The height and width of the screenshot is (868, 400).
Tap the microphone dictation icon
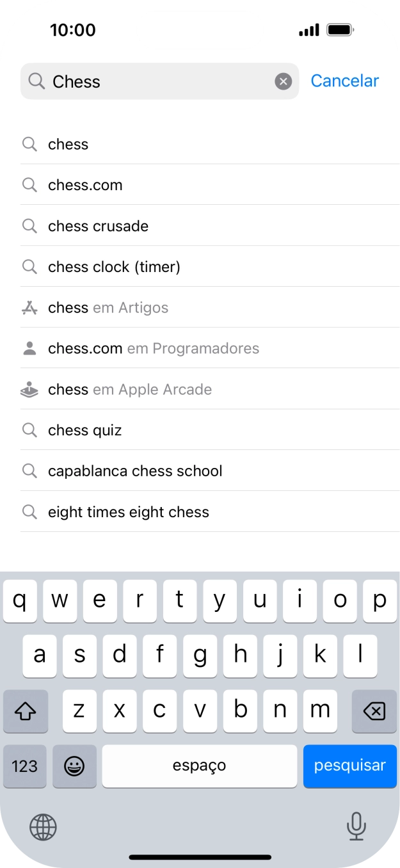pyautogui.click(x=356, y=826)
